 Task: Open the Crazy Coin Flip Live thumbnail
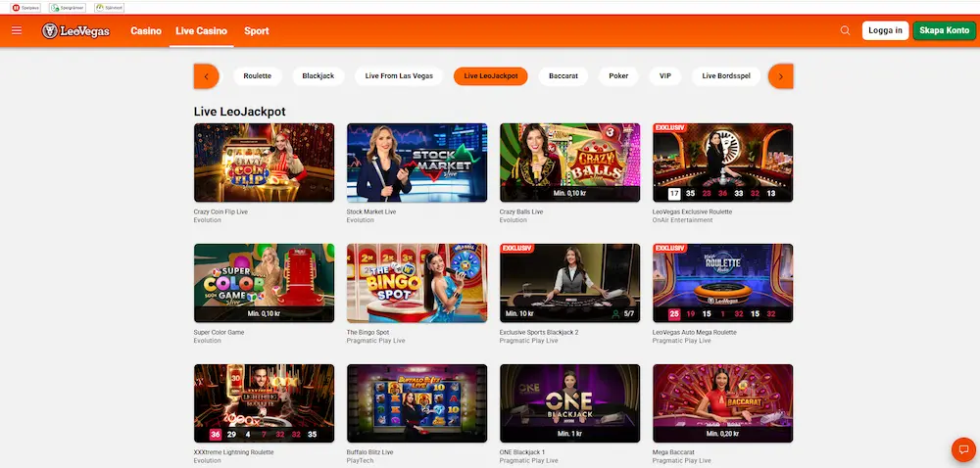pos(264,163)
